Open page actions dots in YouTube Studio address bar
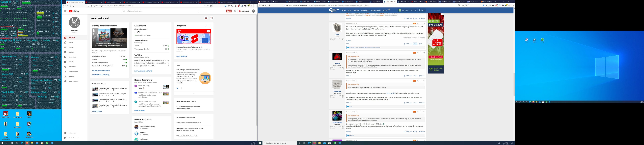Viewport: 644px width, 145px height. click(x=205, y=6)
